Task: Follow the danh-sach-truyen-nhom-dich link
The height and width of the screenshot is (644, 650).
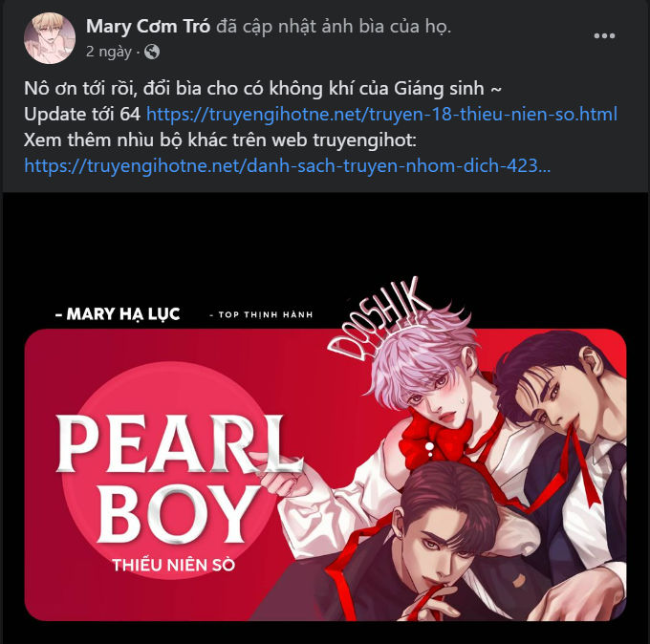Action: coord(288,165)
